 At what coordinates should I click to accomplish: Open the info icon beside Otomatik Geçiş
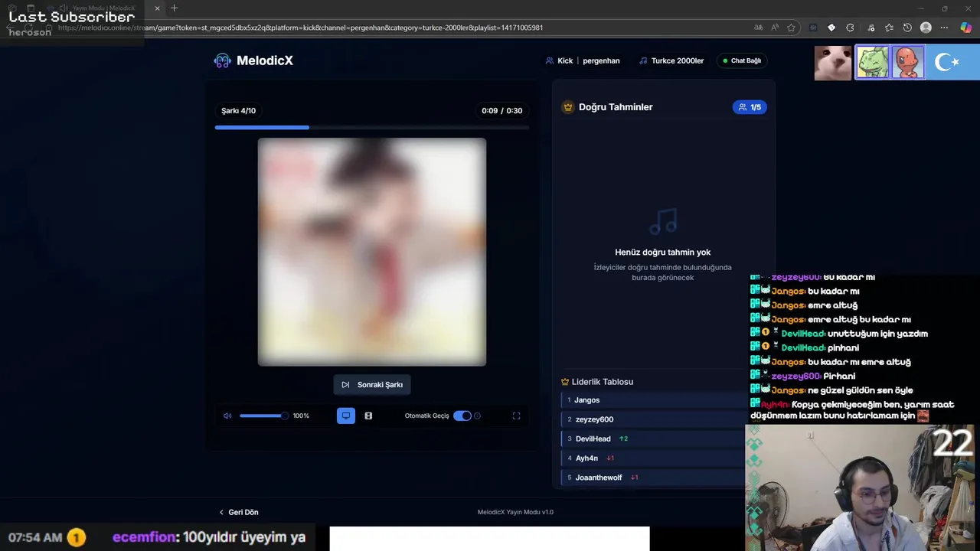[x=477, y=416]
